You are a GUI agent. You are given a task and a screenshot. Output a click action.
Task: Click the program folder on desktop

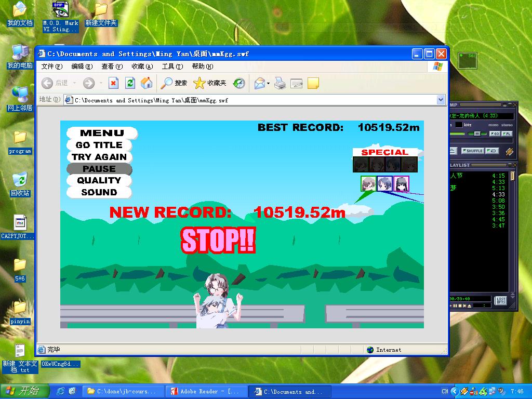pyautogui.click(x=20, y=142)
